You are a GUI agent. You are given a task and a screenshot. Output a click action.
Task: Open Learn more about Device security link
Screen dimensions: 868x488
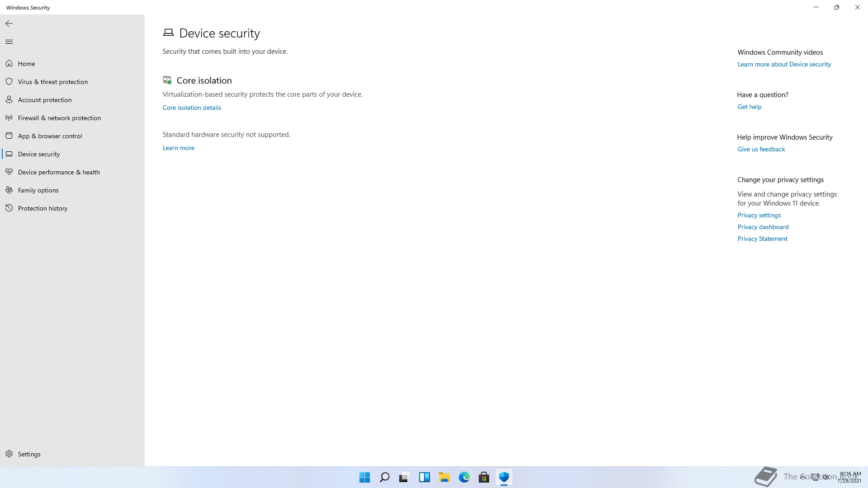pyautogui.click(x=784, y=64)
